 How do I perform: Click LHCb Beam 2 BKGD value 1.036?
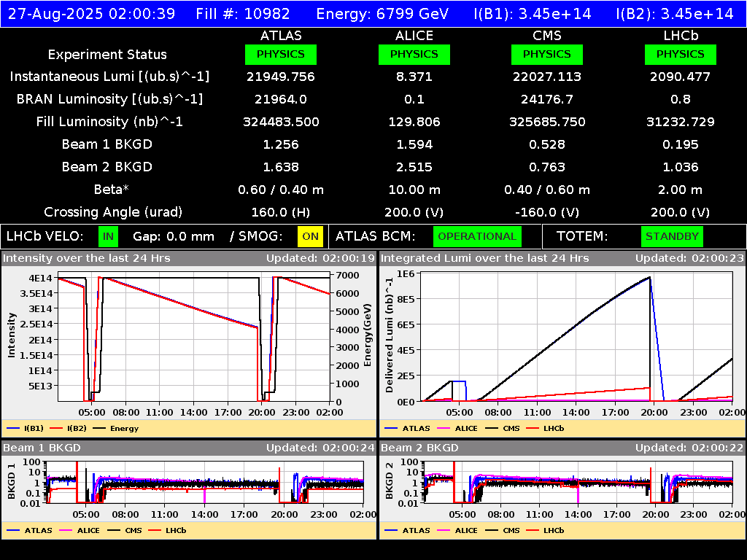click(x=681, y=167)
